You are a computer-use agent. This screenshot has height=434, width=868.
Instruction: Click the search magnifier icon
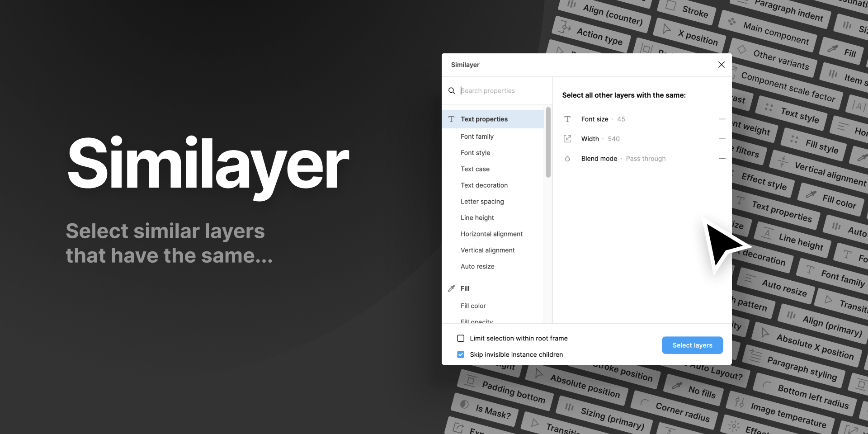tap(451, 91)
